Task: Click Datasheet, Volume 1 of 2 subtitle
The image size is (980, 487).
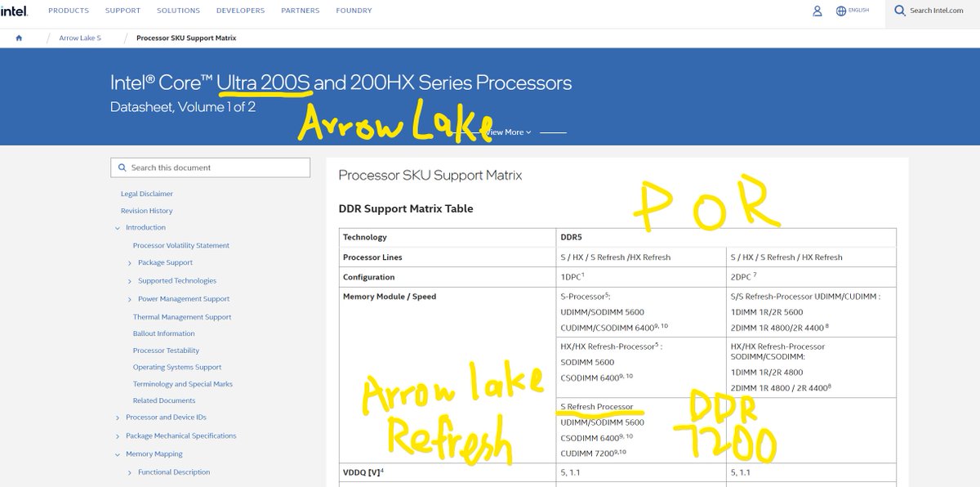Action: point(183,107)
